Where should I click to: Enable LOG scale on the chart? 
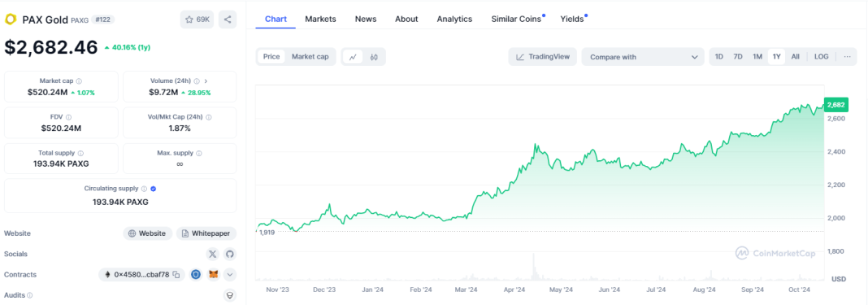tap(822, 56)
